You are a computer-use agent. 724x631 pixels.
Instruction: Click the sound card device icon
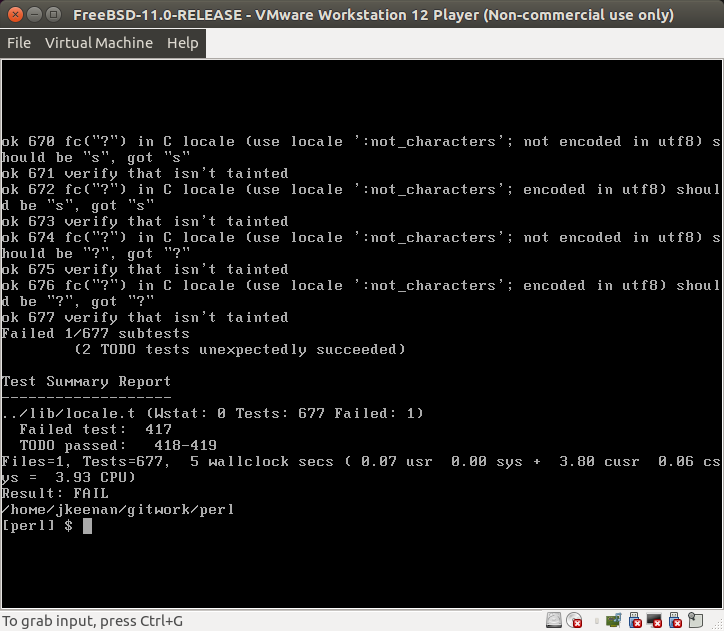point(613,620)
